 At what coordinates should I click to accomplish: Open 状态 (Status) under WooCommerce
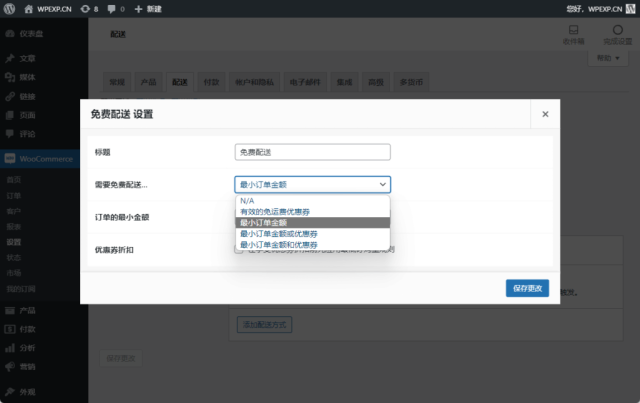point(13,258)
